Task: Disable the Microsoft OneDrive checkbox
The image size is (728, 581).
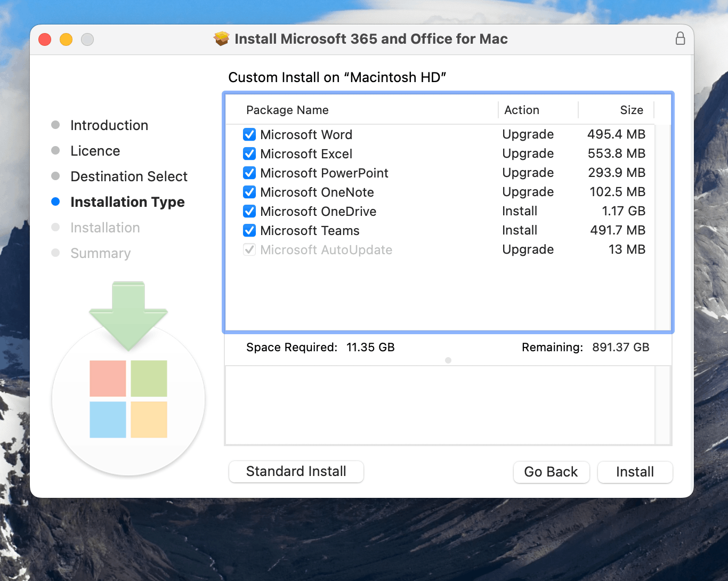Action: click(x=249, y=211)
